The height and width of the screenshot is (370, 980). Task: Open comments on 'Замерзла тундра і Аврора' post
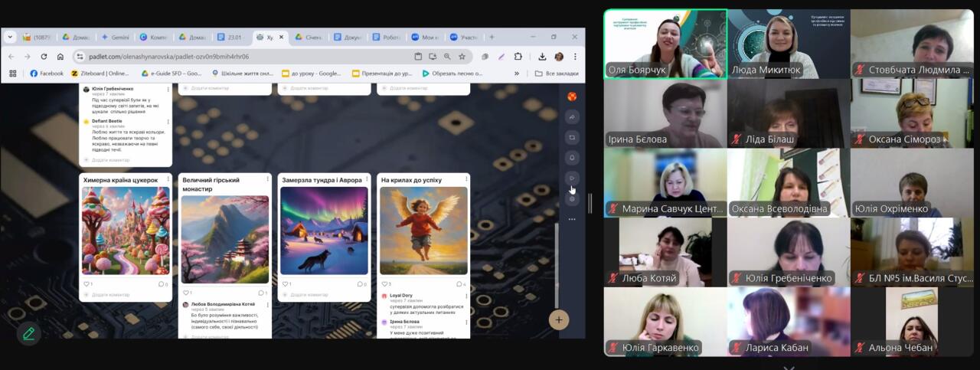click(361, 284)
